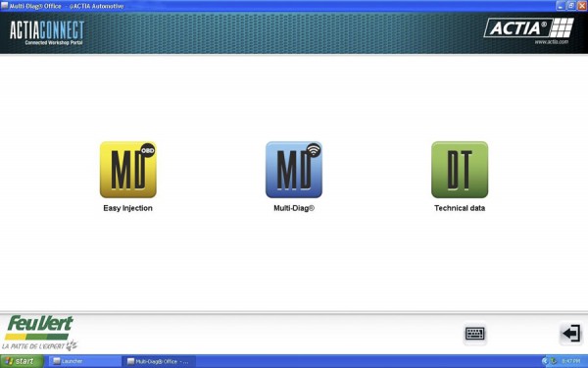Select Multi-Diag Office taskbar button
Viewport: 588px width, 368px height.
(x=159, y=361)
